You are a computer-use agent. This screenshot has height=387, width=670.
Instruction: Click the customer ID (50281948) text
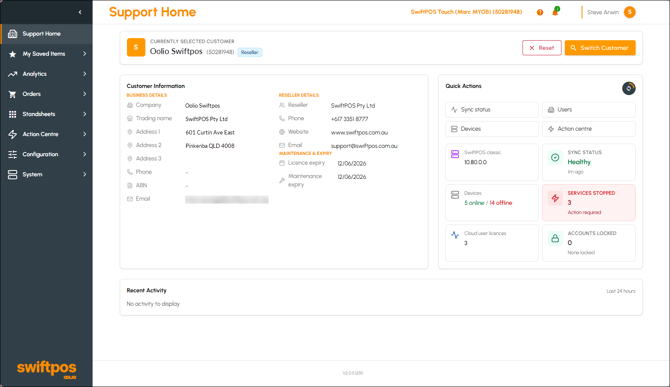220,52
